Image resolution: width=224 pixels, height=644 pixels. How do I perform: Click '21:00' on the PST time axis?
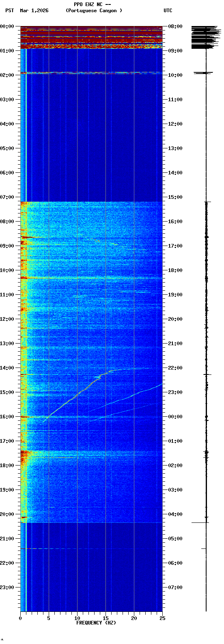(x=7, y=539)
